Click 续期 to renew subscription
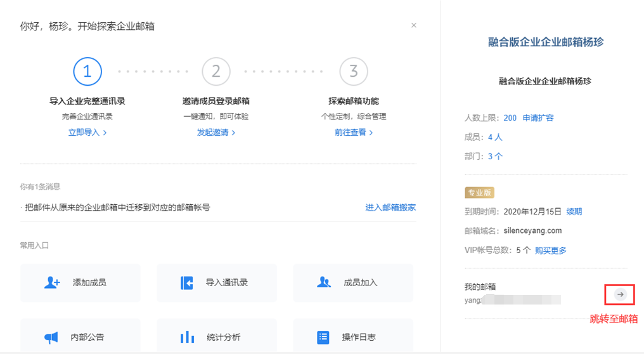The image size is (644, 354). click(x=574, y=212)
